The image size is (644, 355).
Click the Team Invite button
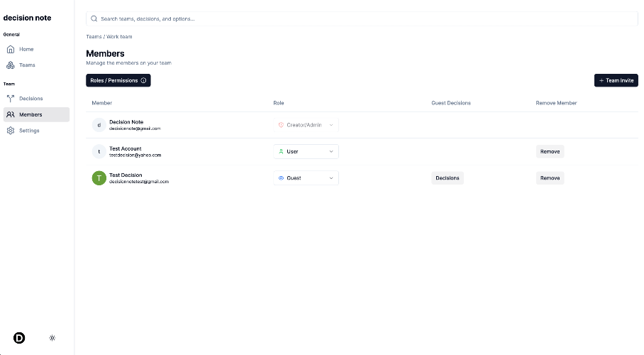616,80
